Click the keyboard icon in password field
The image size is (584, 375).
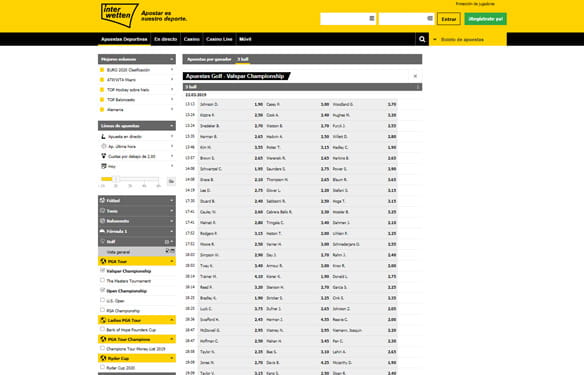click(x=430, y=18)
